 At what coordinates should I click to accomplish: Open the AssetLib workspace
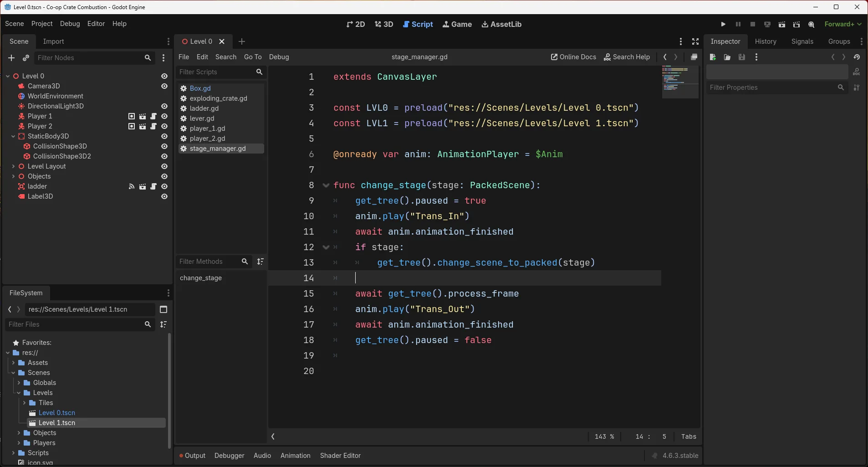[501, 24]
